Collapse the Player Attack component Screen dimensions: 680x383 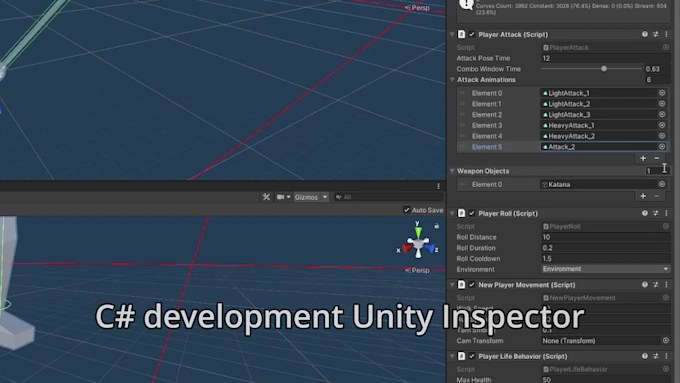click(452, 34)
